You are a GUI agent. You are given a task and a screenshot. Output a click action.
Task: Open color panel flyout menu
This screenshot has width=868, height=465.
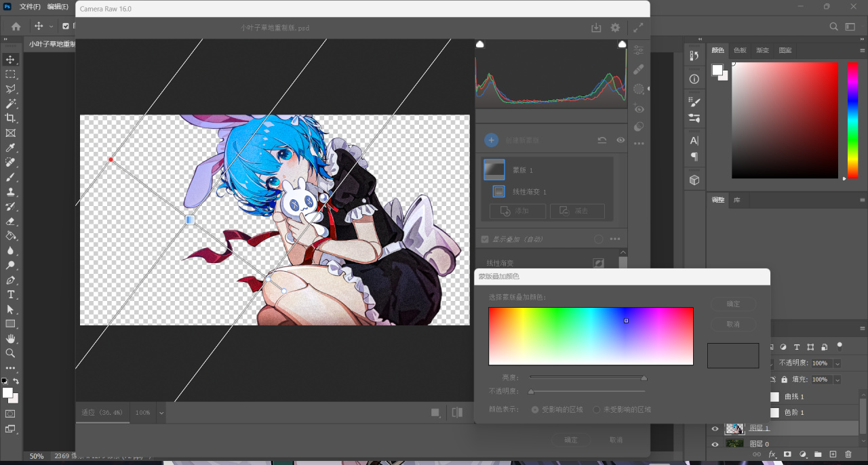pyautogui.click(x=861, y=50)
